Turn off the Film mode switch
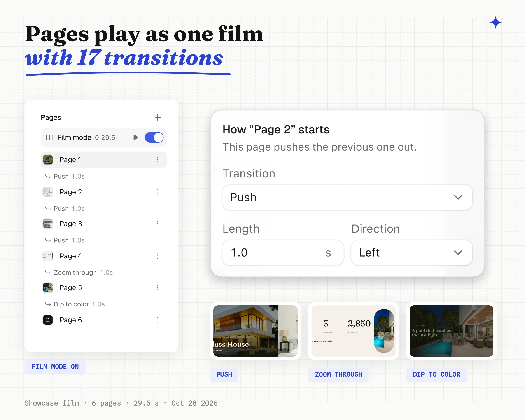 [154, 137]
